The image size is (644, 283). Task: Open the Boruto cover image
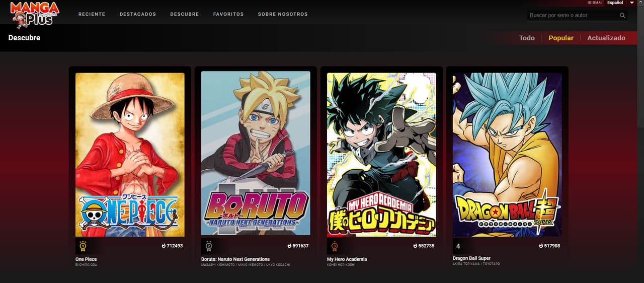tap(256, 153)
